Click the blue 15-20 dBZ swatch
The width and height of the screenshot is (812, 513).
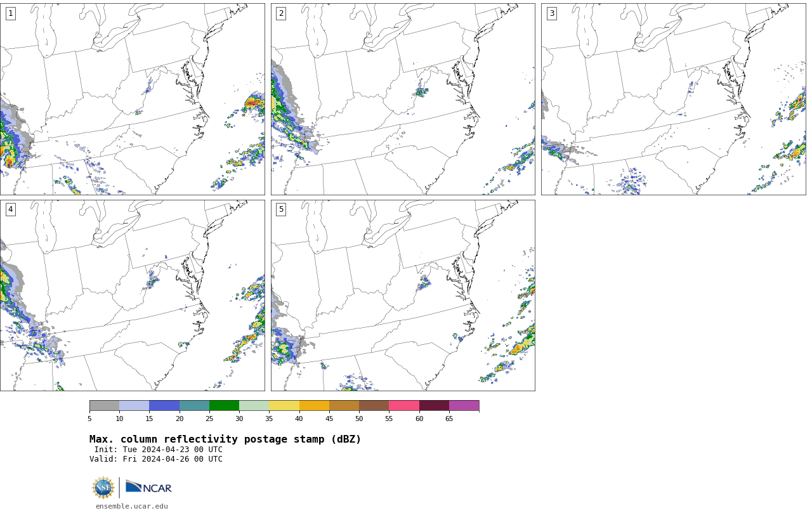(164, 406)
